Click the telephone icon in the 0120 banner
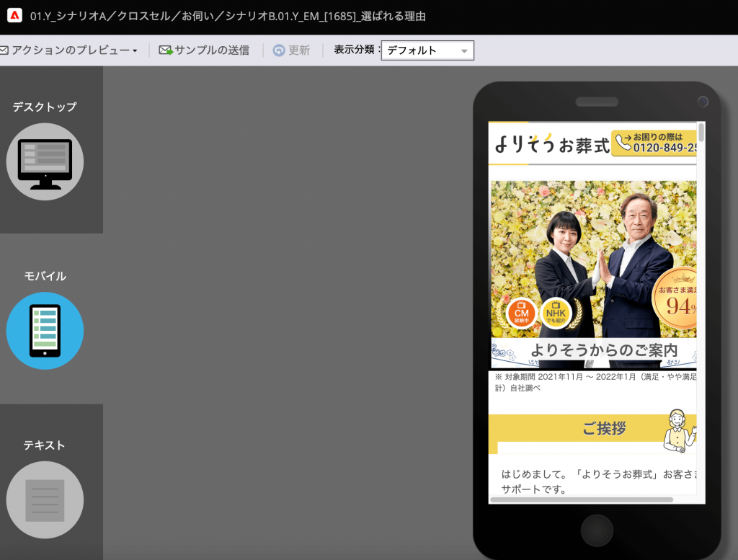The image size is (738, 560). (x=623, y=143)
